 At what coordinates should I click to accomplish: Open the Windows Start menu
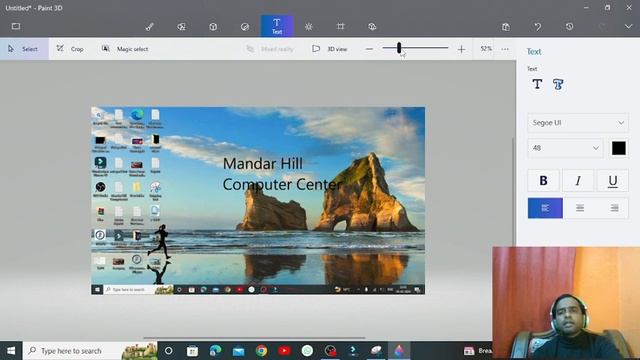point(11,351)
